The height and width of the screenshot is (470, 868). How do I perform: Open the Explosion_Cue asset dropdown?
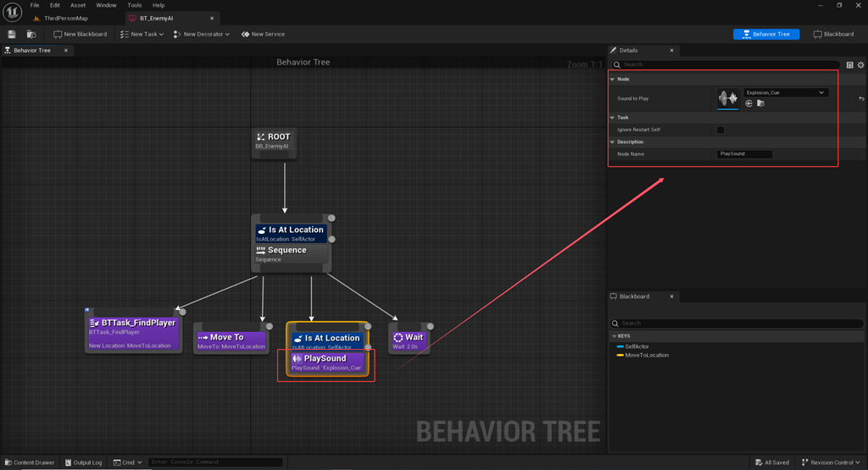pos(786,93)
